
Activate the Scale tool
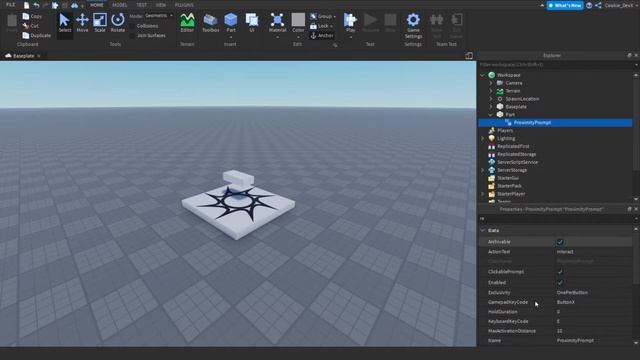tap(100, 23)
